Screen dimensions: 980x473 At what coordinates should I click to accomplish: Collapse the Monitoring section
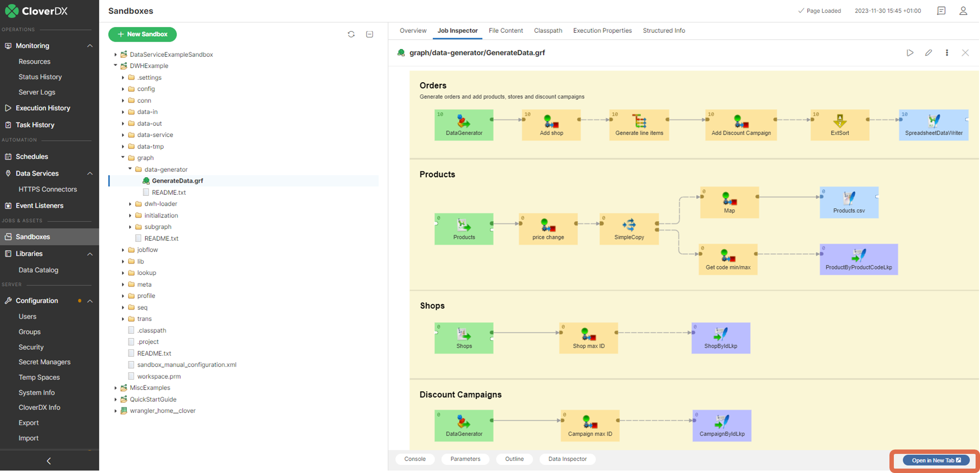(x=90, y=46)
